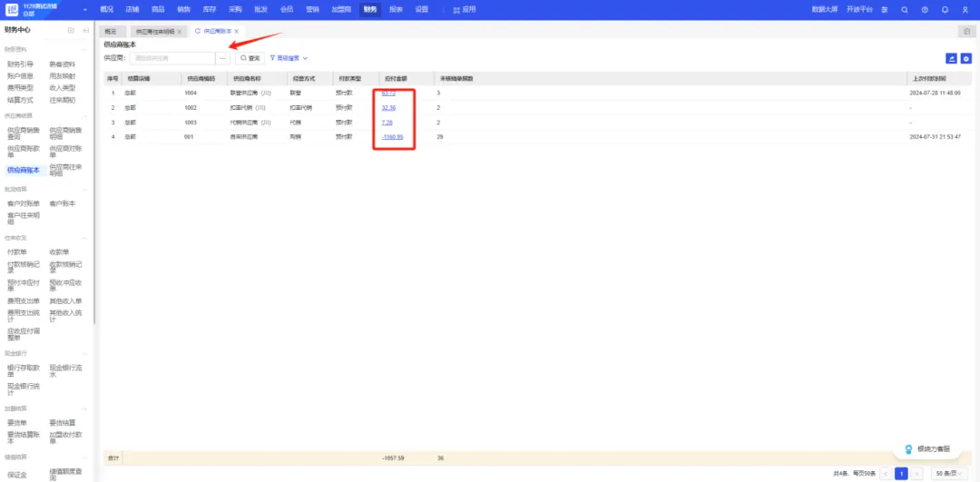This screenshot has height=482, width=980.
Task: Open 客户账本 in the sidebar
Action: pos(62,203)
